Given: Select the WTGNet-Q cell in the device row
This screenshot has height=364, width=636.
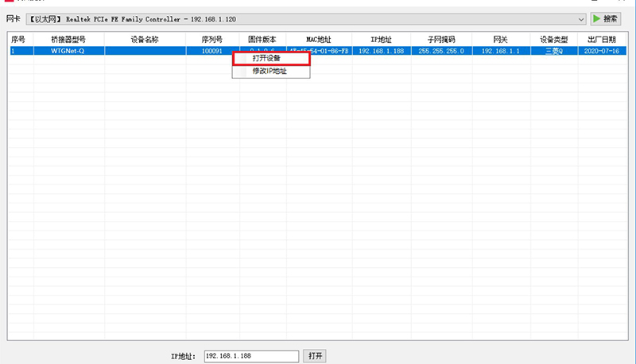Looking at the screenshot, I should tap(68, 51).
